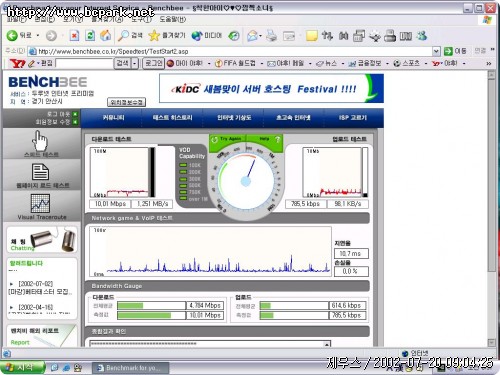The width and height of the screenshot is (500, 375).
Task: Click the Try Again button on gauge
Action: [x=227, y=139]
